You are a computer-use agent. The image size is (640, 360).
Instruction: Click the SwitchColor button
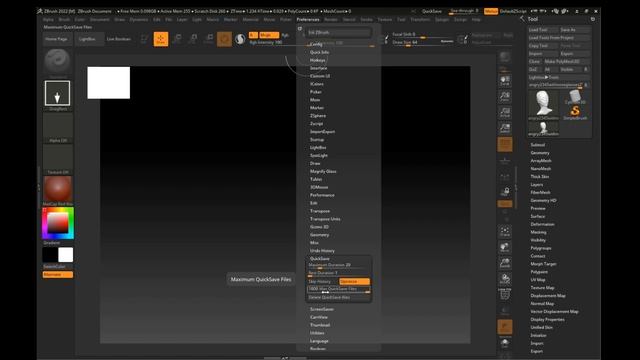click(54, 267)
